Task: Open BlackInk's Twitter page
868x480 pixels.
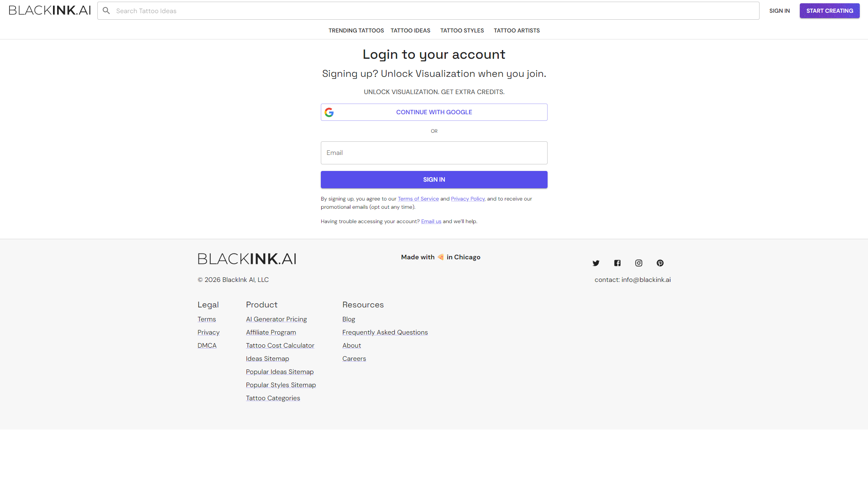Action: pyautogui.click(x=596, y=263)
